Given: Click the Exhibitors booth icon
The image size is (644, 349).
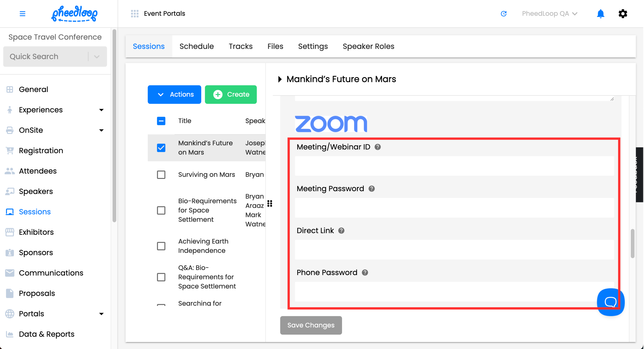Looking at the screenshot, I should [10, 232].
